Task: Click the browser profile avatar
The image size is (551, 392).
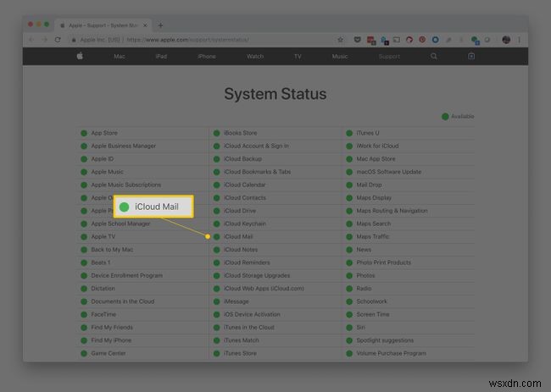Action: pyautogui.click(x=506, y=40)
